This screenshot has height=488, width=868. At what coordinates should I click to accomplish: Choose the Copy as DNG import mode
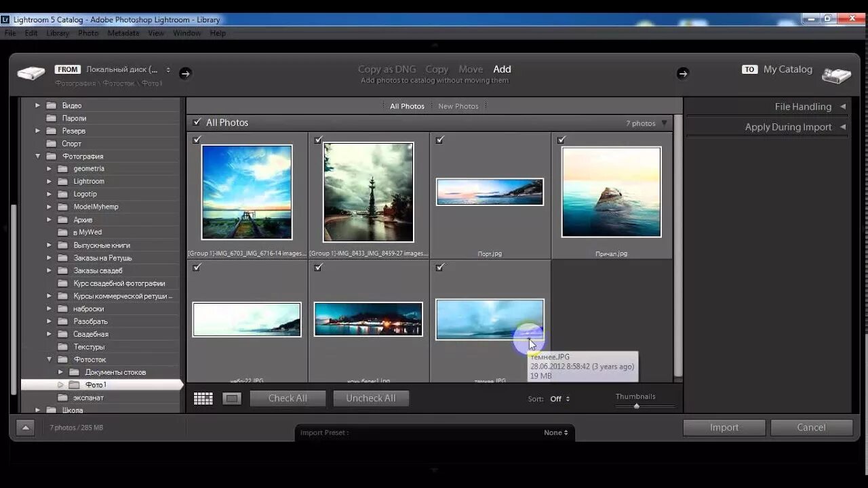tap(387, 69)
